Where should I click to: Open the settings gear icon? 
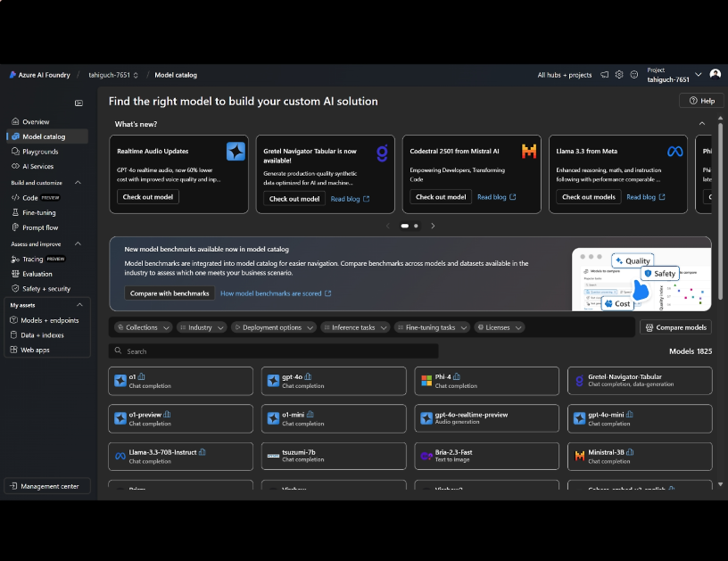(x=619, y=75)
